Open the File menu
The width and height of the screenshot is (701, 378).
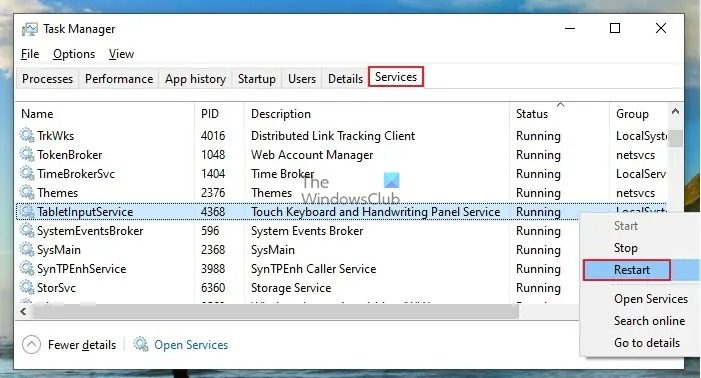coord(30,54)
